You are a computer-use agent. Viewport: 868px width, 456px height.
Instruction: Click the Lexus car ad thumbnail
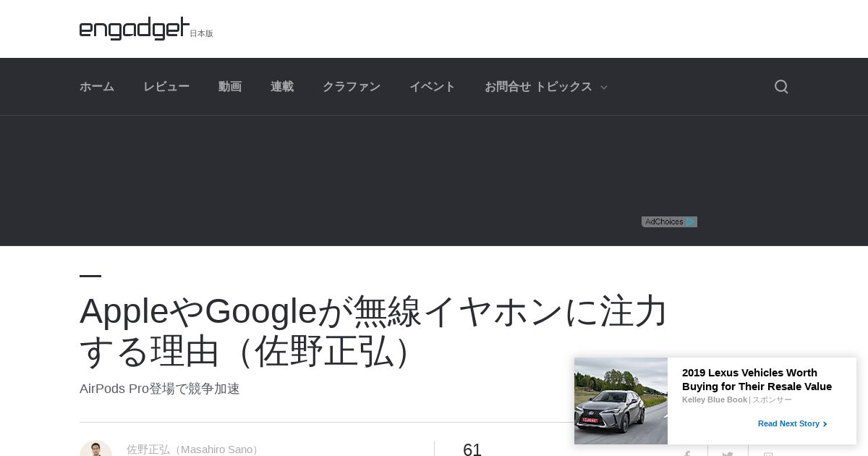(x=621, y=401)
